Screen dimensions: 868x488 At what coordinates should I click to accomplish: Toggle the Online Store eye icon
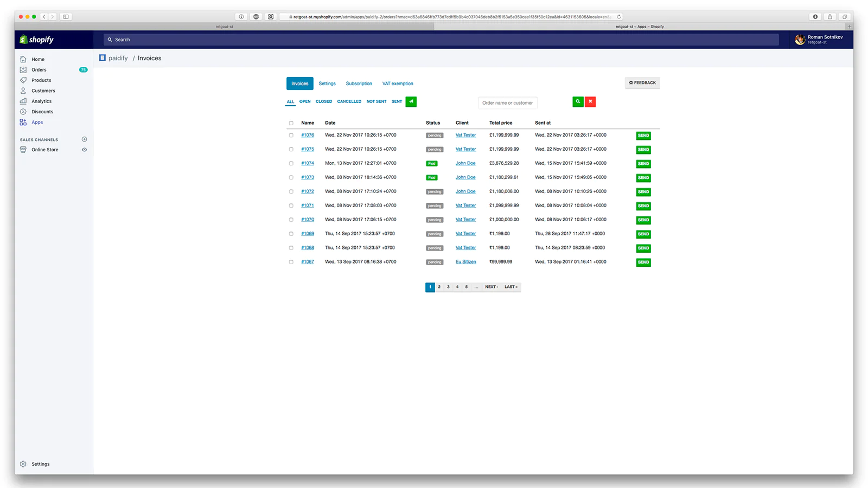84,150
